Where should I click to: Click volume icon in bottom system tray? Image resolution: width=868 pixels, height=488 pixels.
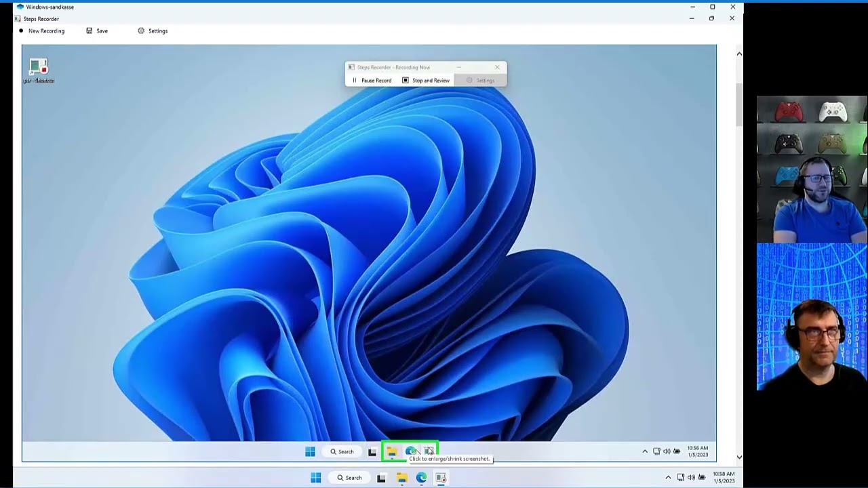690,478
